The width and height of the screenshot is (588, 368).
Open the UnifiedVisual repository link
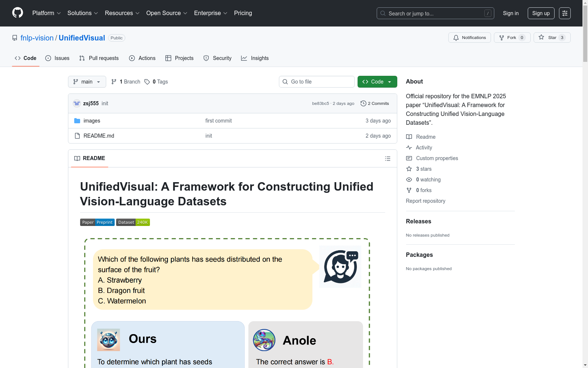coord(82,38)
